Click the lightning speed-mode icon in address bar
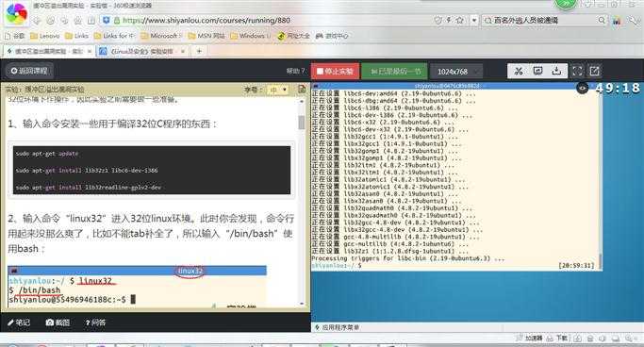Viewport: 644px width, 347px height. (449, 20)
